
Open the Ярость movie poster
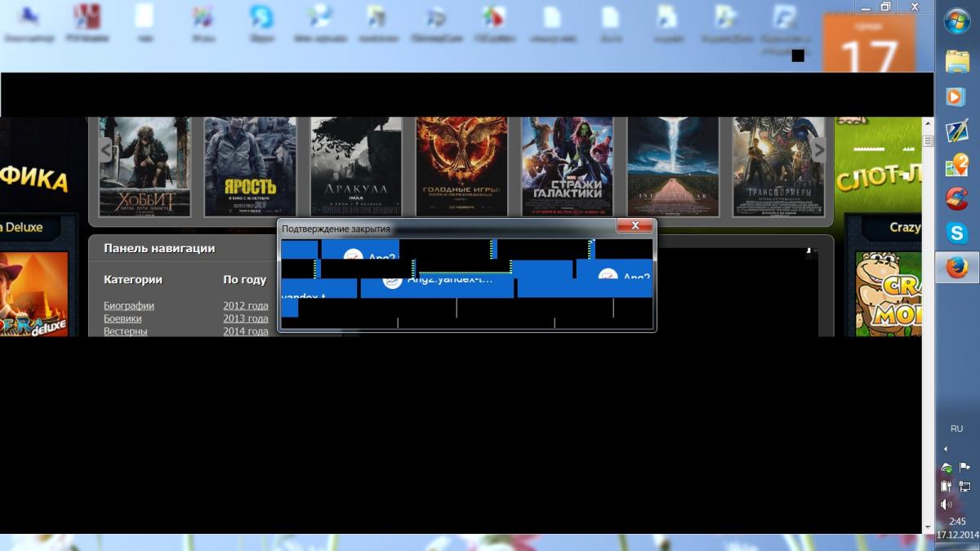click(250, 167)
